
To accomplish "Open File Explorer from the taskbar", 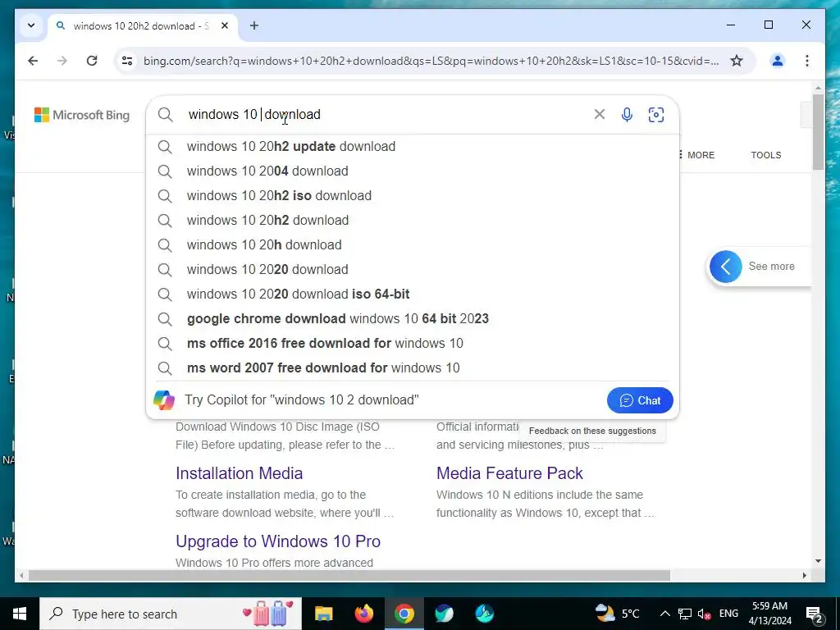I will [323, 614].
